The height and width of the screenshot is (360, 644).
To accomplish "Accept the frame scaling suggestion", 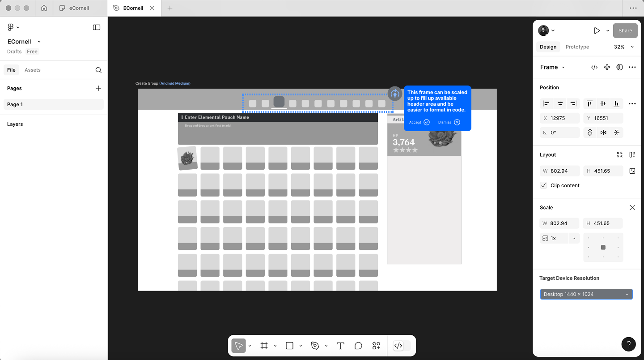I will coord(419,122).
